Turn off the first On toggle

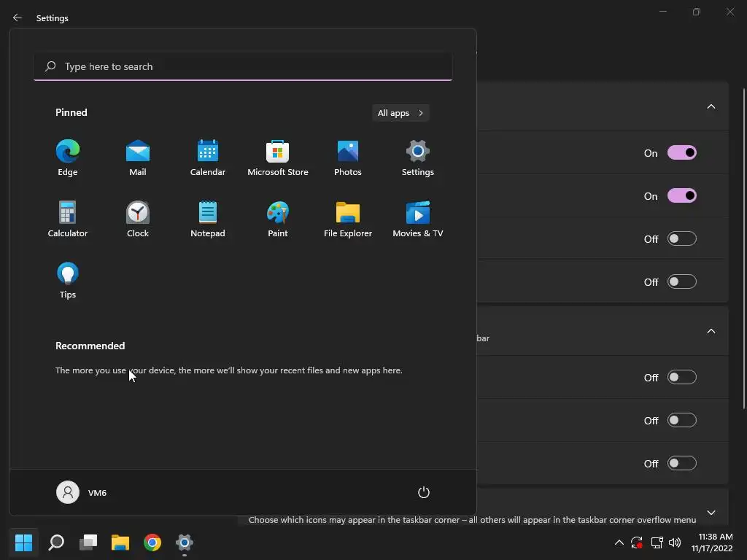682,153
